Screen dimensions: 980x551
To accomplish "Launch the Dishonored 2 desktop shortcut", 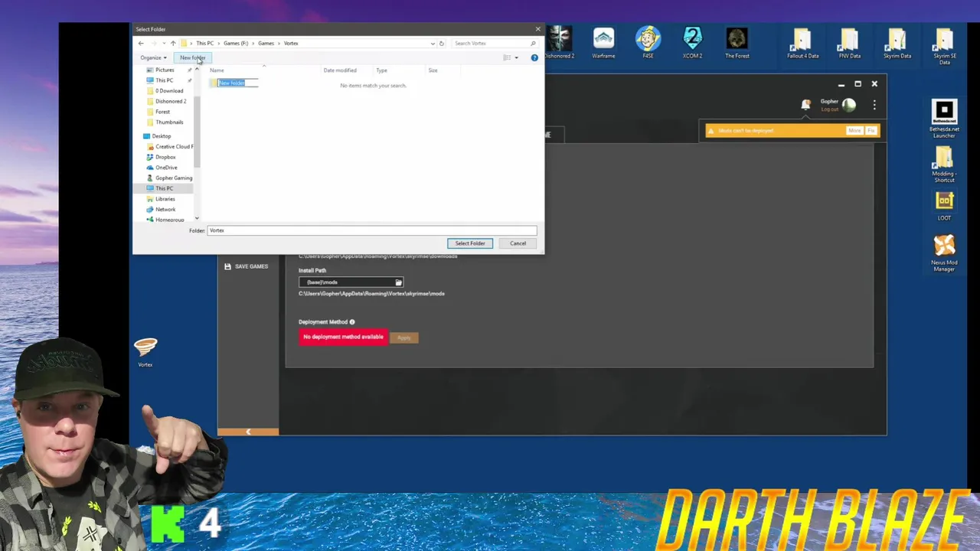I will [559, 43].
